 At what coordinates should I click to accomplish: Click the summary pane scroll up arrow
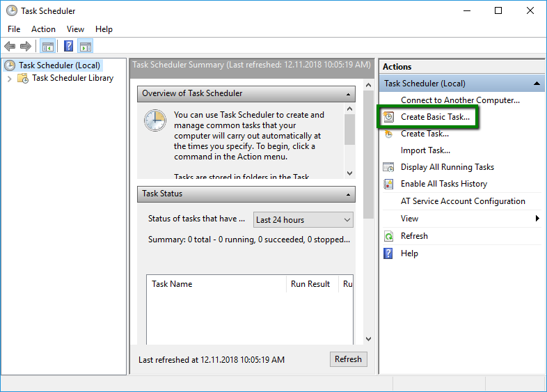coord(368,85)
